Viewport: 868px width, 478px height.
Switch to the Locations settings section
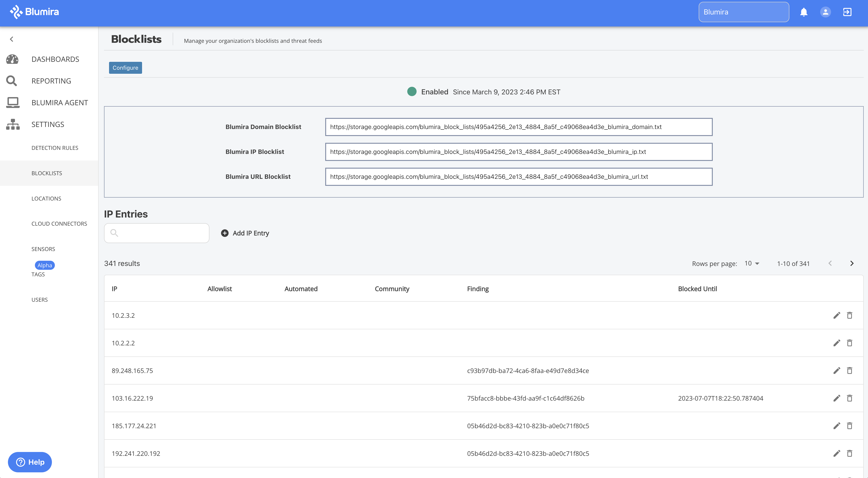click(46, 198)
